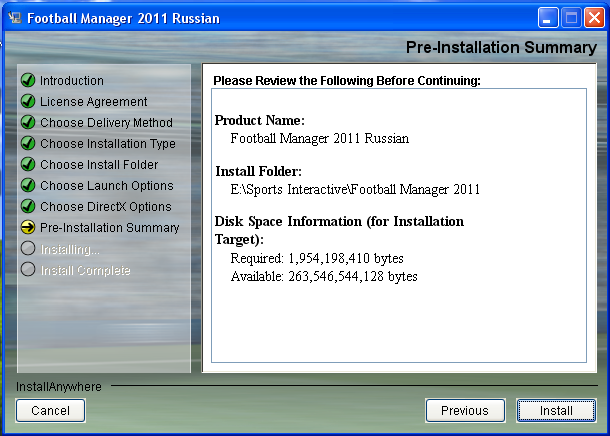The image size is (610, 436).
Task: Click the checkmark icon next to License Agreement
Action: 28,102
